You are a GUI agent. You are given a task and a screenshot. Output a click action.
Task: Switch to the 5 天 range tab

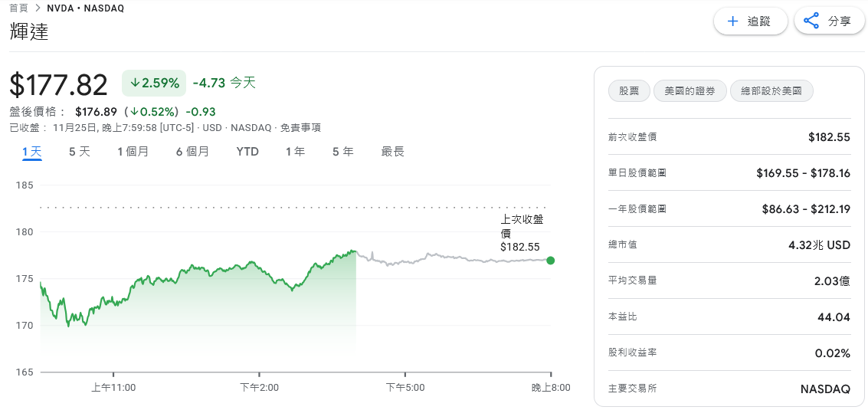(x=80, y=152)
